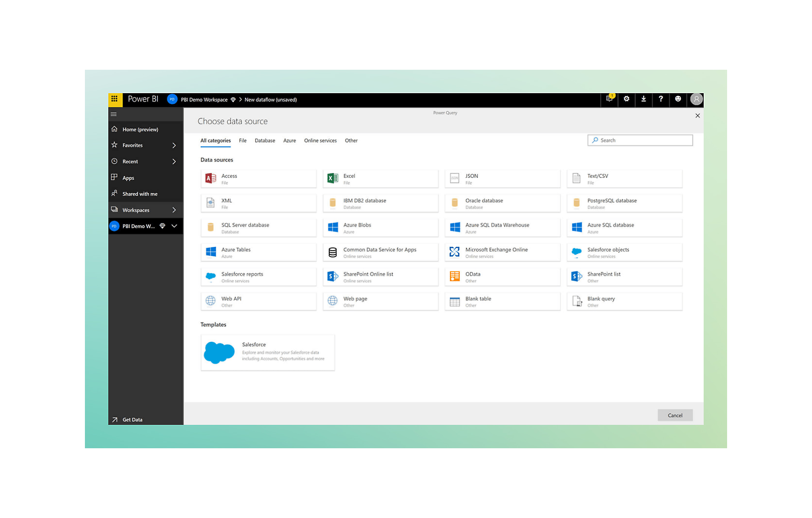Viewport: 812px width, 518px height.
Task: Select Microsoft Exchange Online source
Action: point(502,253)
